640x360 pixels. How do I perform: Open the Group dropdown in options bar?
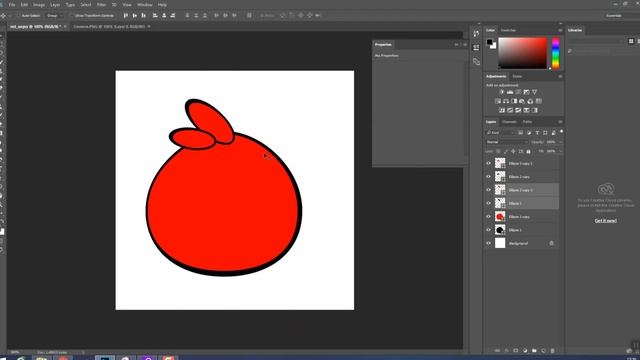(55, 16)
